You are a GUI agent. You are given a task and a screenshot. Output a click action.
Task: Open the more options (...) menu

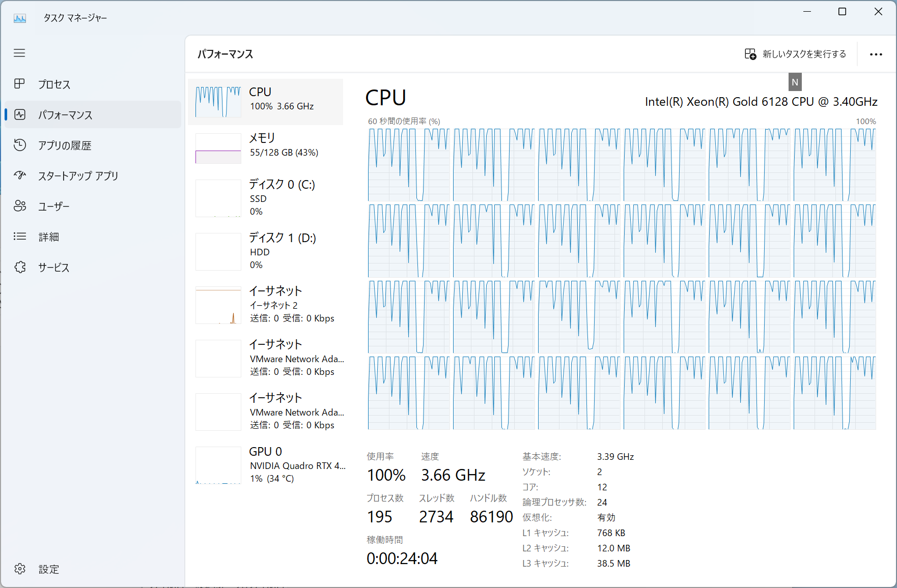(877, 54)
